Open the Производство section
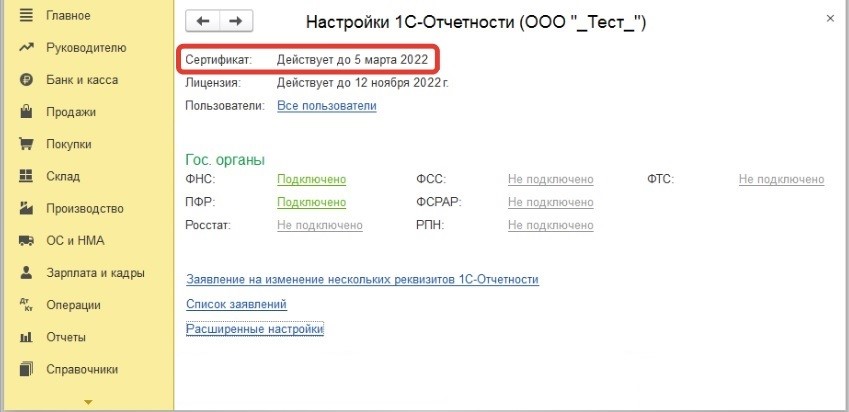This screenshot has height=412, width=849. [x=84, y=208]
